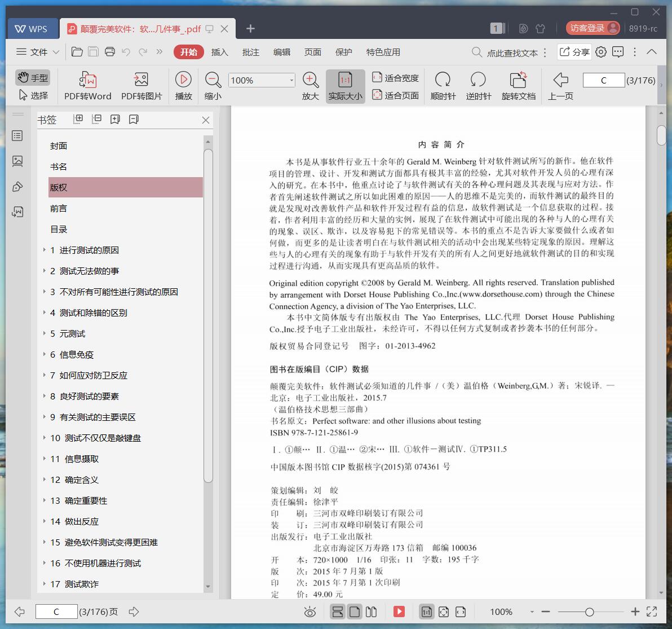This screenshot has height=629, width=672.
Task: Open file using the folder icon
Action: [x=77, y=52]
